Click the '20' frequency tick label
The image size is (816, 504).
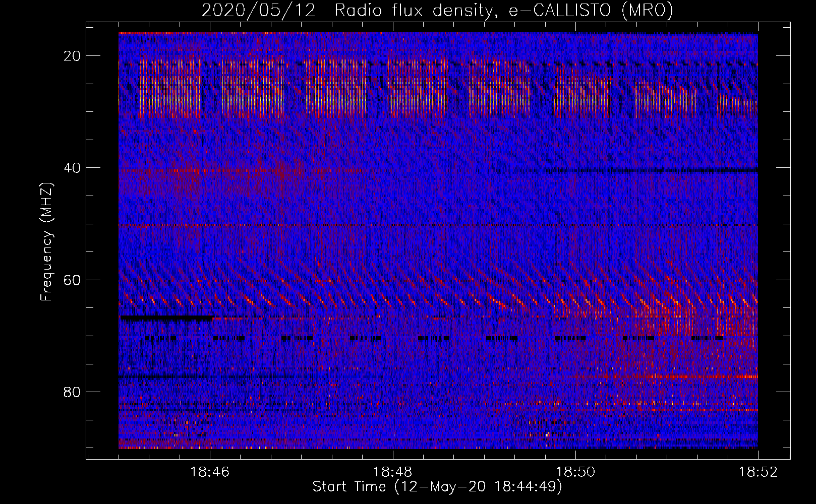coord(73,56)
